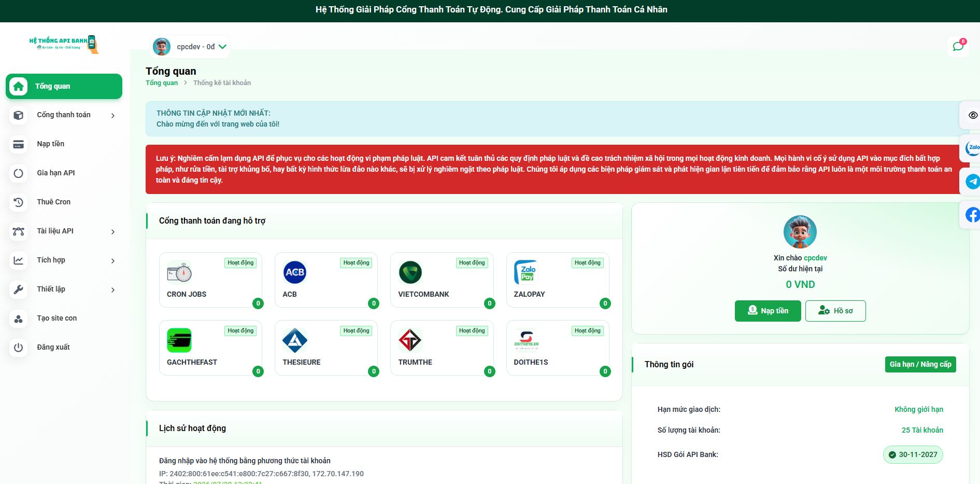Click the large profile avatar

[800, 232]
